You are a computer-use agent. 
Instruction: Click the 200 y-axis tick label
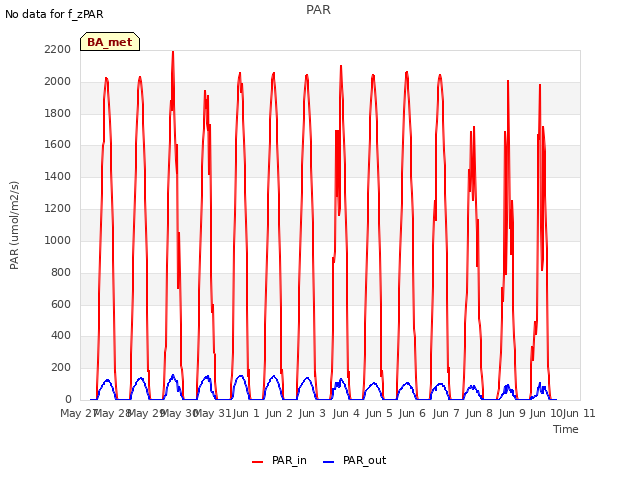pyautogui.click(x=61, y=368)
